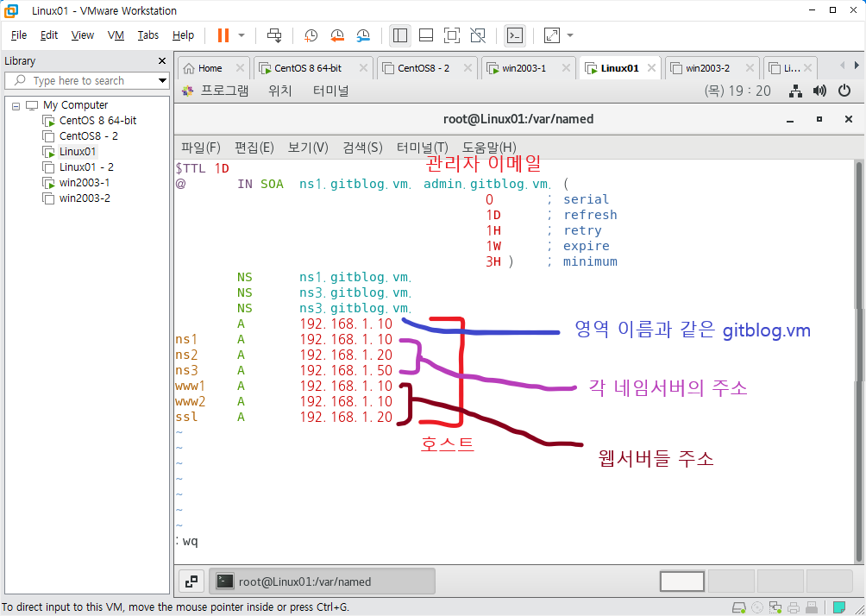
Task: Enter full screen mode icon
Action: (x=452, y=35)
